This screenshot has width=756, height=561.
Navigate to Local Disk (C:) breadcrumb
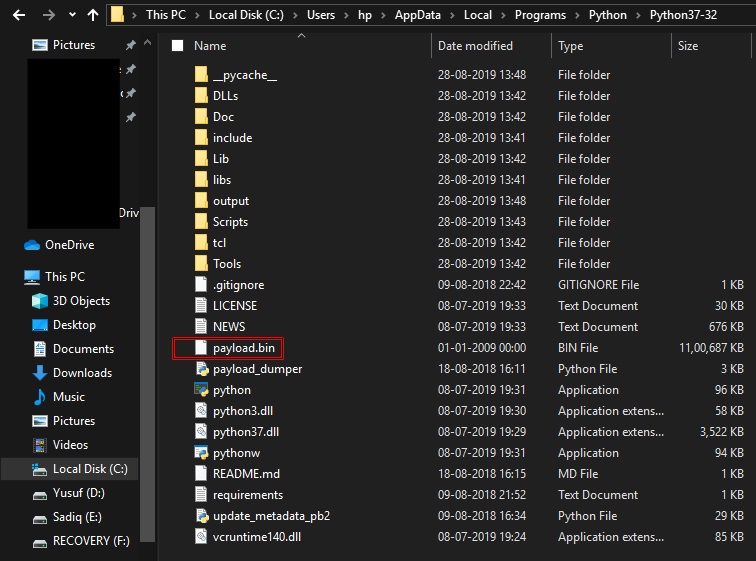[x=246, y=15]
